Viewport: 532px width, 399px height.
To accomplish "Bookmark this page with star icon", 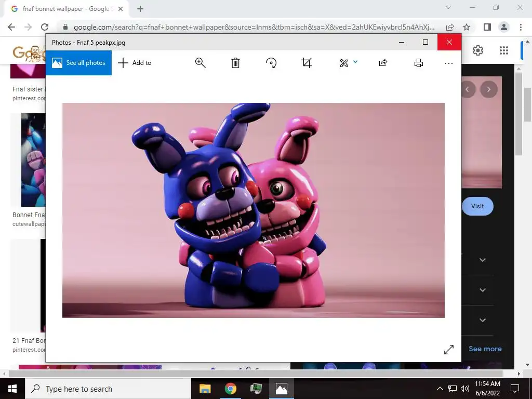I will [467, 27].
